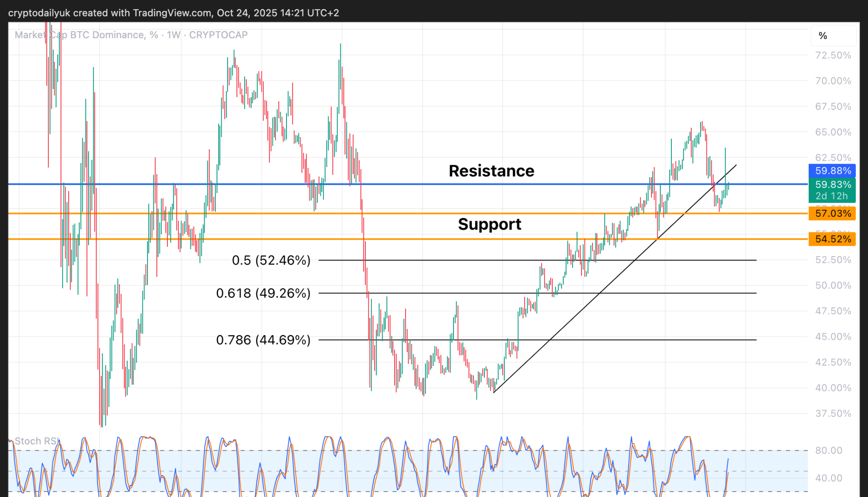Click the orange 57.03% price tag

coord(832,213)
